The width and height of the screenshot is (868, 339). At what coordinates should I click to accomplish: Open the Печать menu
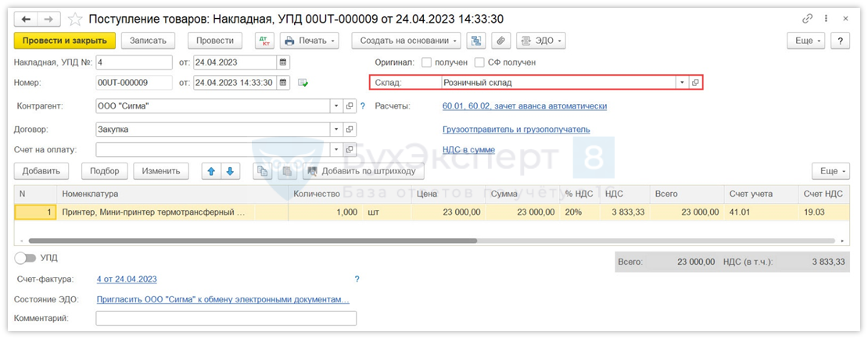[x=310, y=41]
